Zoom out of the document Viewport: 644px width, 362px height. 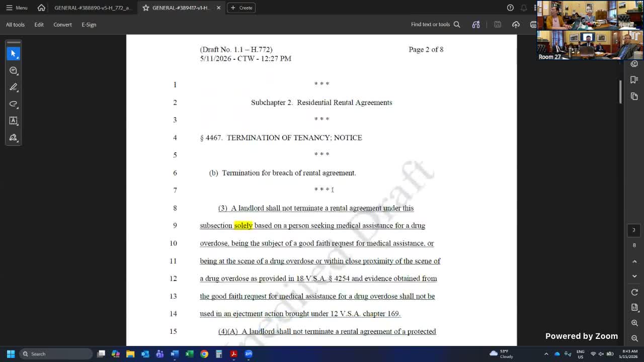634,338
